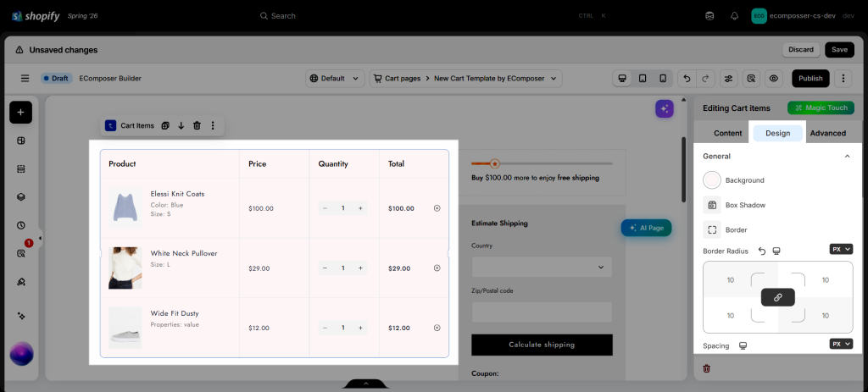The width and height of the screenshot is (868, 392).
Task: Duplicate the Cart Items element
Action: coord(165,126)
